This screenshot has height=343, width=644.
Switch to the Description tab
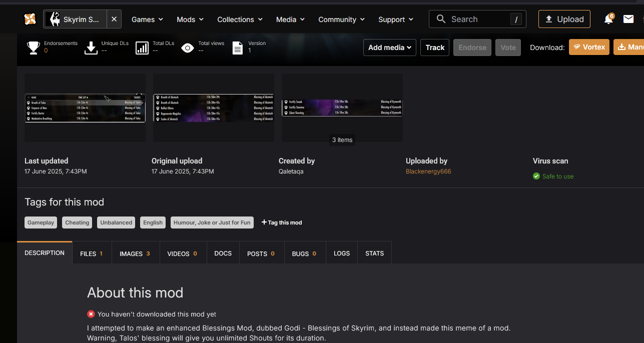(45, 252)
